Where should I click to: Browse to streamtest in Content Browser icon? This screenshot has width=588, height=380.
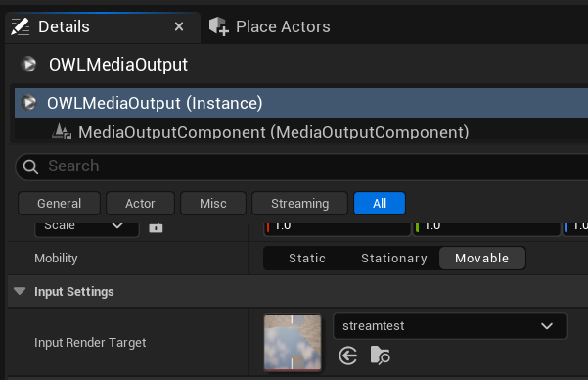coord(380,356)
